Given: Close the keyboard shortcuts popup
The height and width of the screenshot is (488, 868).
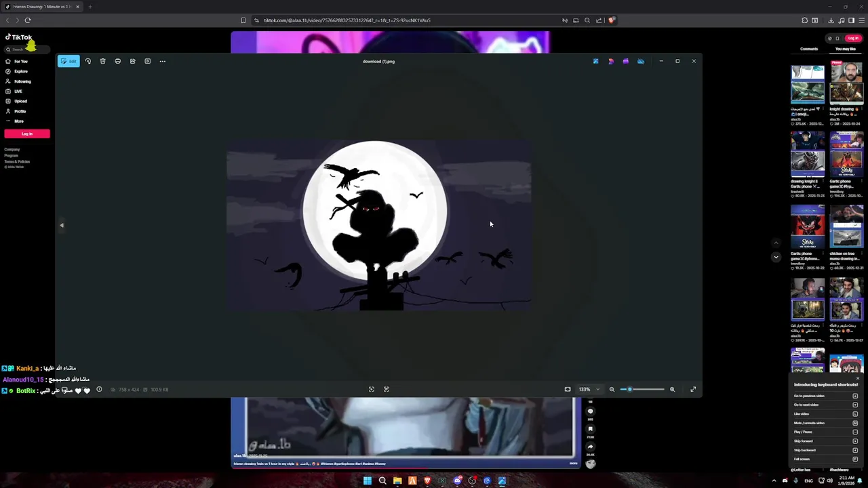Looking at the screenshot, I should [x=857, y=378].
